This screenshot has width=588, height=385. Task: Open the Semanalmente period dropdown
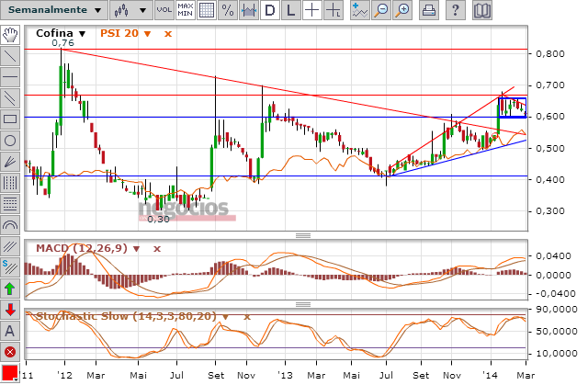point(54,10)
